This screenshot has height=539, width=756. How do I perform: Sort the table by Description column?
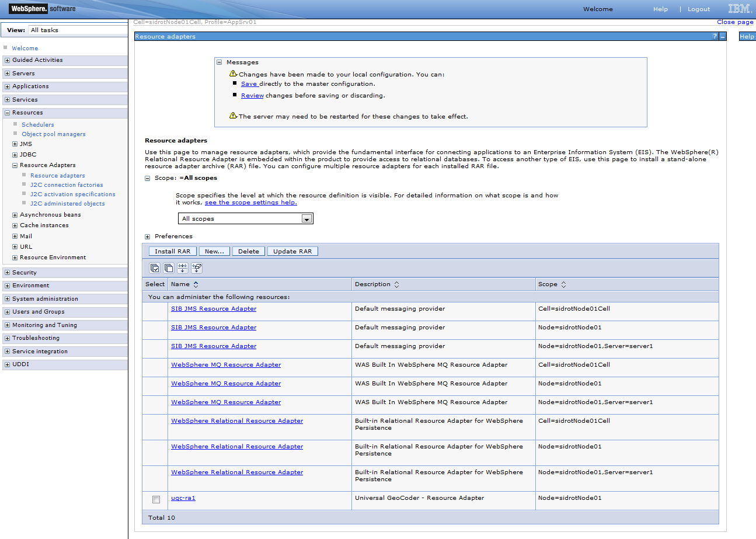397,284
